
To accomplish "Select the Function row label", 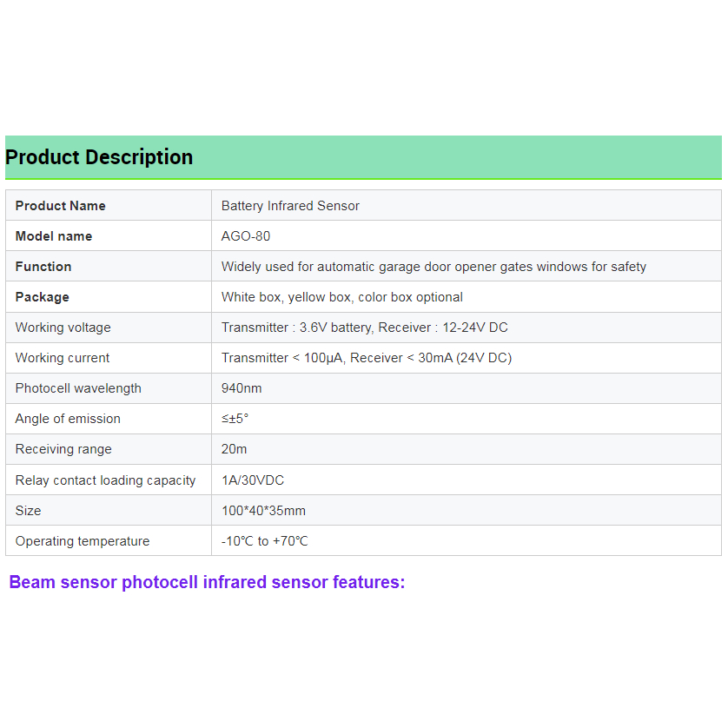I will 43,267.
